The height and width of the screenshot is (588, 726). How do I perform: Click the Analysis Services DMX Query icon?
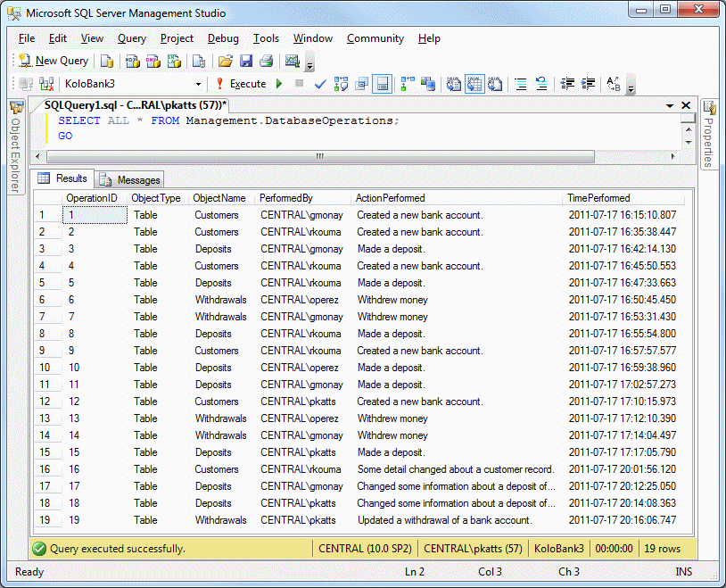pyautogui.click(x=153, y=62)
